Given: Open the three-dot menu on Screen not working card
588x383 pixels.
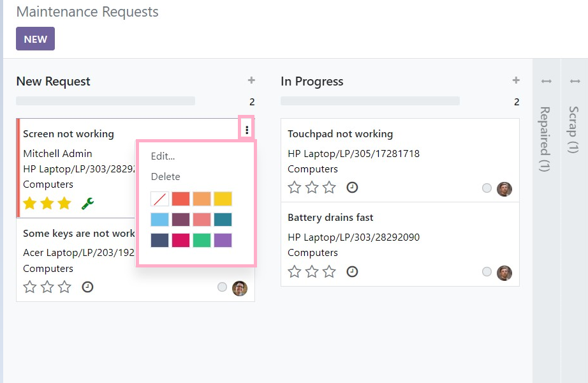Looking at the screenshot, I should coord(247,130).
